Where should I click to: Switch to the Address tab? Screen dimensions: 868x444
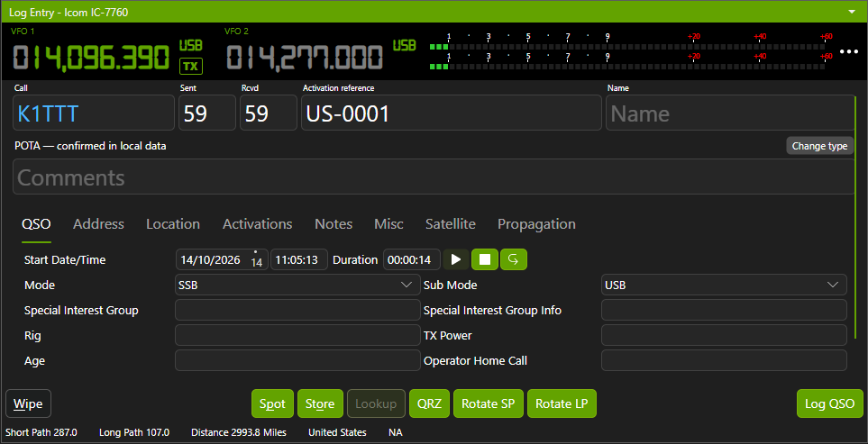(x=98, y=224)
